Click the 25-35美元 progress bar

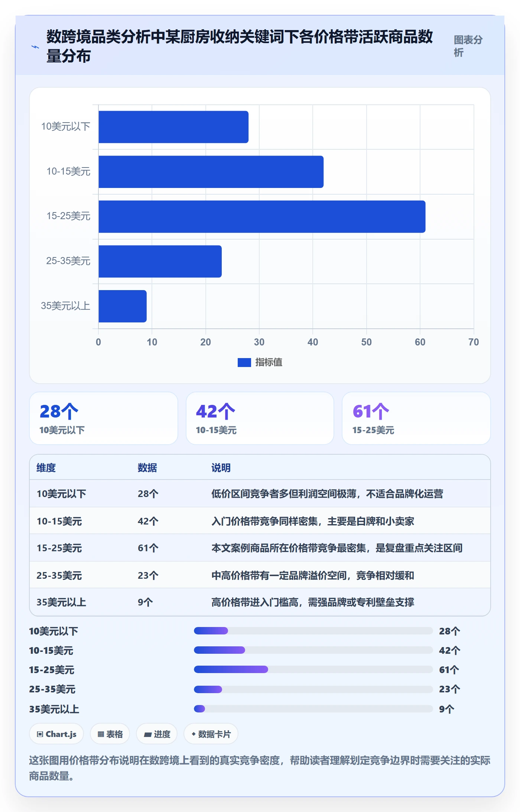[313, 689]
